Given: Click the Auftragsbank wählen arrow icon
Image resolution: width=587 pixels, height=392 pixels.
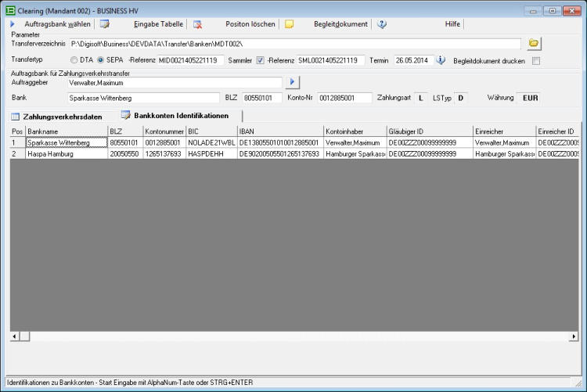Looking at the screenshot, I should [x=13, y=24].
